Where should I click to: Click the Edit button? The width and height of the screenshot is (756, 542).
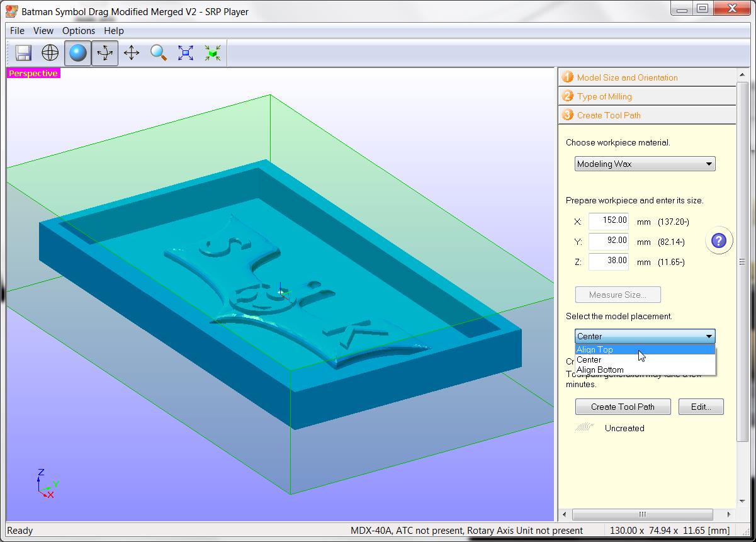[x=701, y=407]
